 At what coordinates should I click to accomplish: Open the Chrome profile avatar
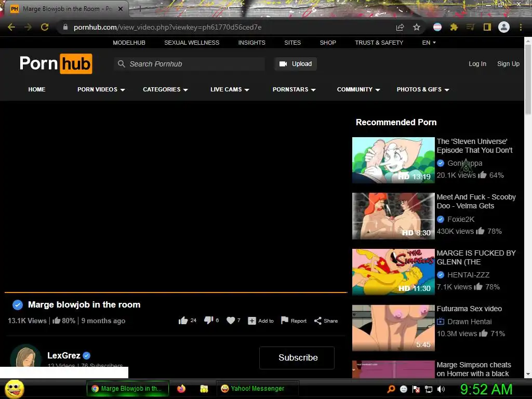pyautogui.click(x=504, y=27)
